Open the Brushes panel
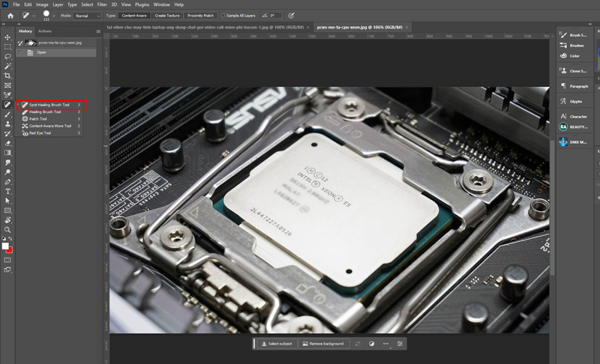600x364 pixels. (573, 46)
